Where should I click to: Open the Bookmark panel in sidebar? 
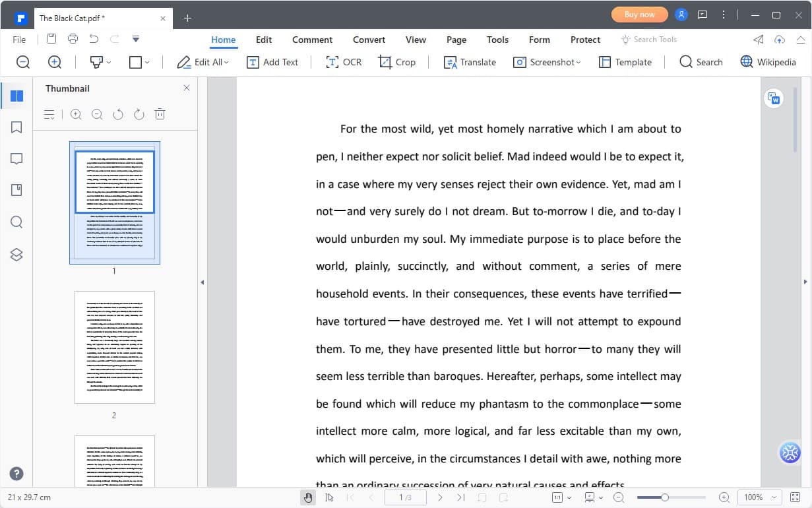click(x=17, y=127)
